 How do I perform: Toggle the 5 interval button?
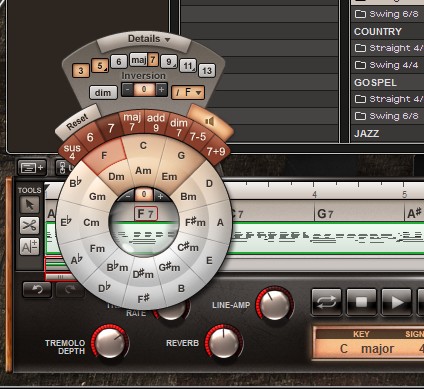[100, 65]
